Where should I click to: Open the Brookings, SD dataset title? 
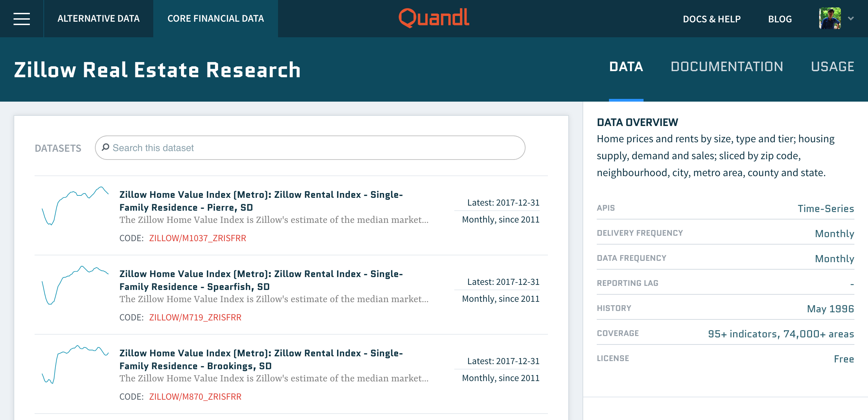point(261,359)
